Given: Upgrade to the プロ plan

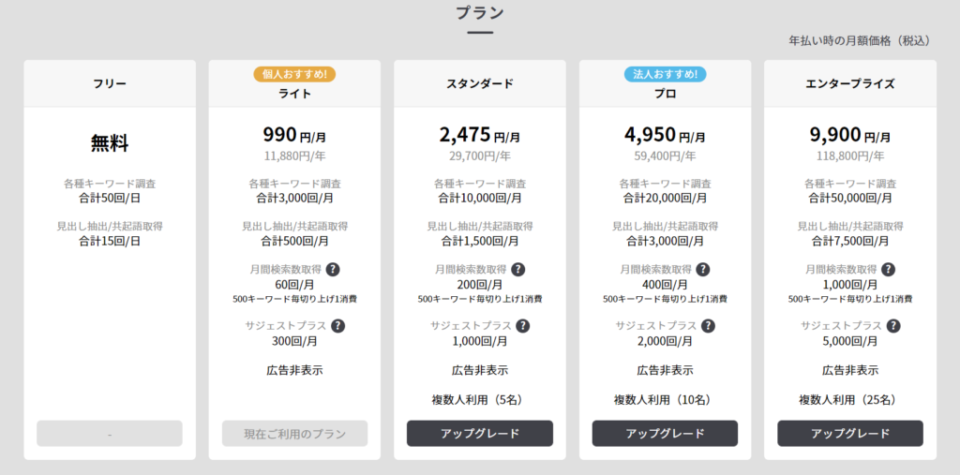Looking at the screenshot, I should (665, 433).
